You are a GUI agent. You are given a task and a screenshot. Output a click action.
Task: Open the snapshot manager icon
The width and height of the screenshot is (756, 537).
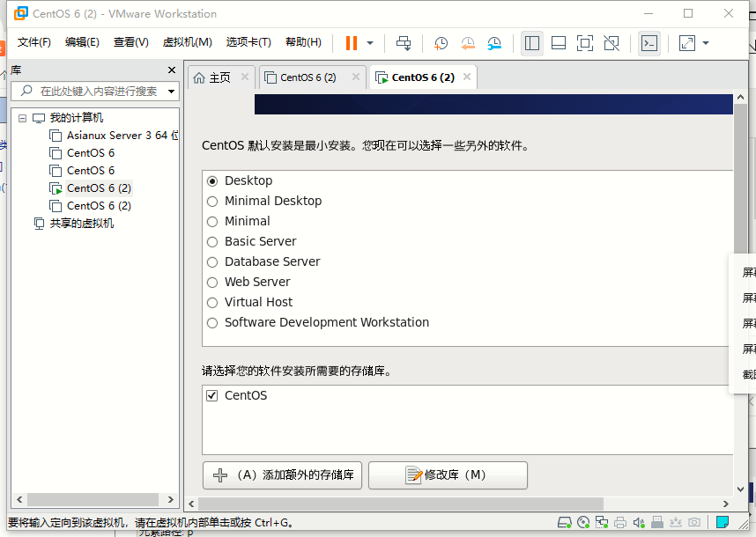(x=493, y=43)
